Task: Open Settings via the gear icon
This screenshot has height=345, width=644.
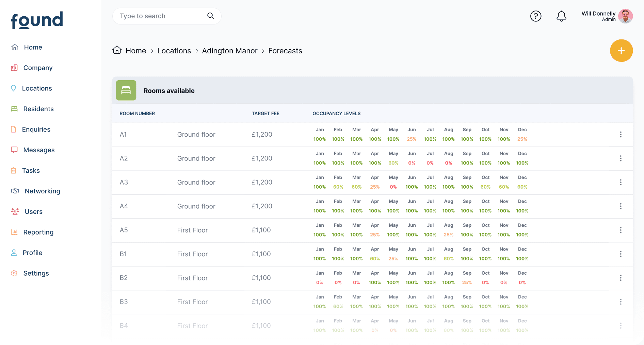Action: (x=14, y=273)
